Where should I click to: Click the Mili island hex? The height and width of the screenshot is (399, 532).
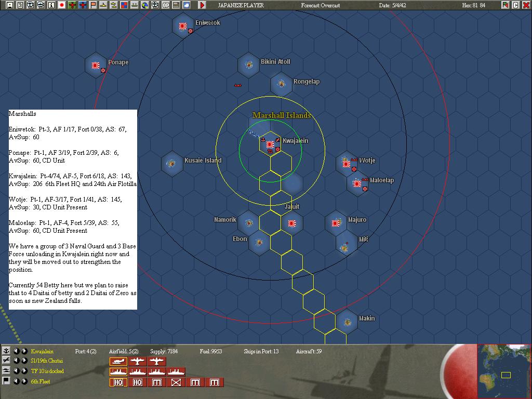point(347,243)
